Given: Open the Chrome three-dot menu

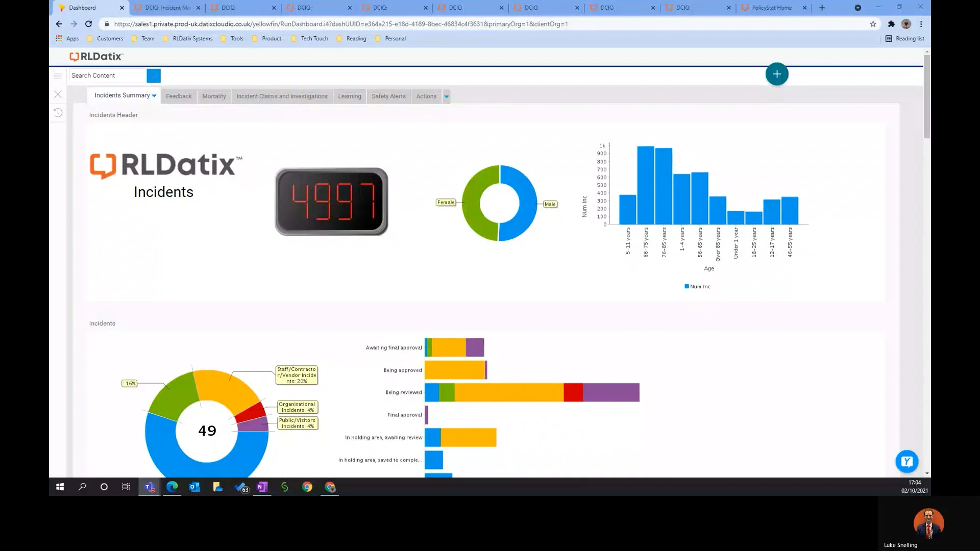Looking at the screenshot, I should pyautogui.click(x=921, y=24).
